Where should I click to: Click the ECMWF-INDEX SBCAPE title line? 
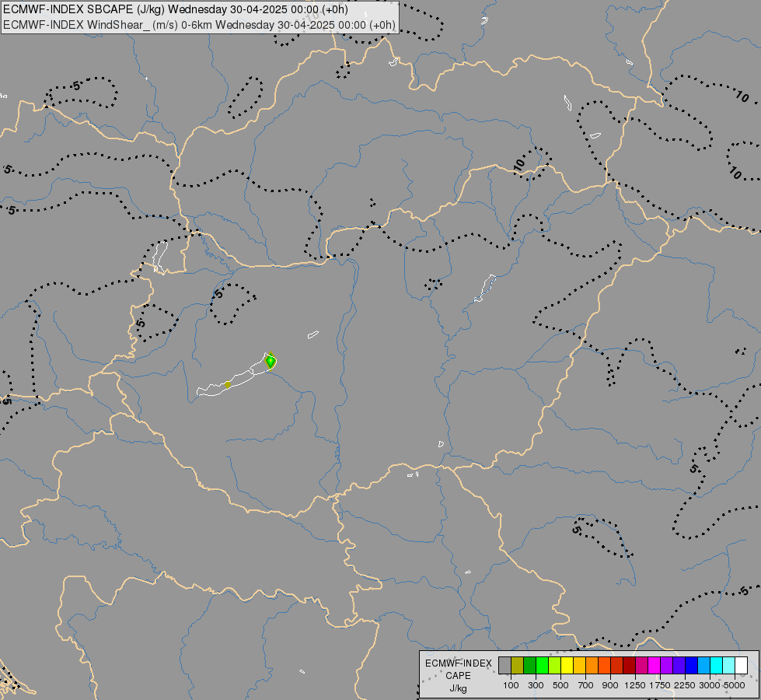[175, 9]
